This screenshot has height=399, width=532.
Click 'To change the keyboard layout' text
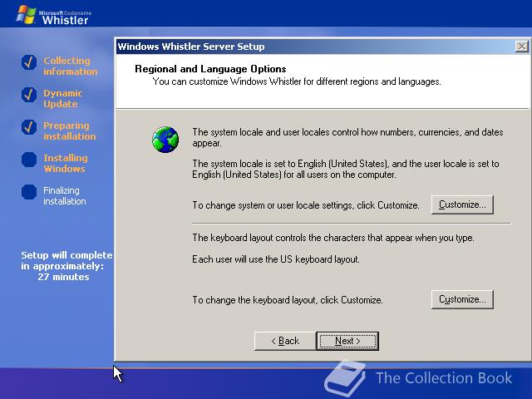(288, 300)
